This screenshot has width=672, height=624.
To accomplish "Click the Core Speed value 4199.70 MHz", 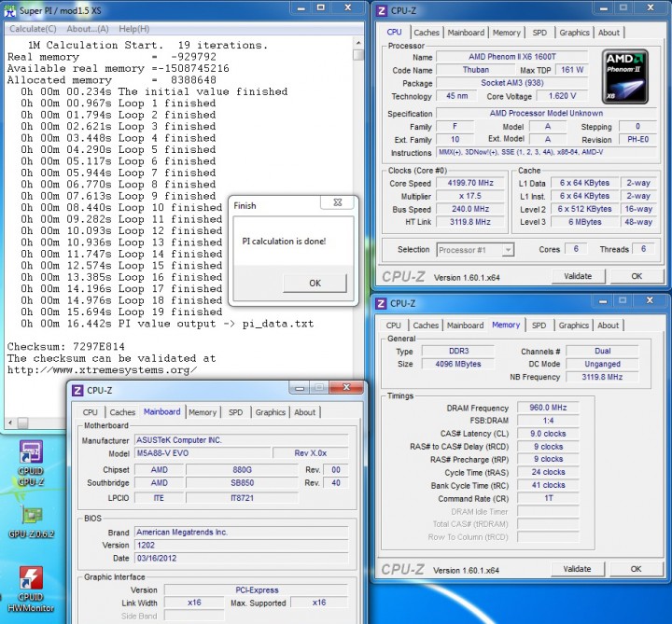I will [470, 183].
